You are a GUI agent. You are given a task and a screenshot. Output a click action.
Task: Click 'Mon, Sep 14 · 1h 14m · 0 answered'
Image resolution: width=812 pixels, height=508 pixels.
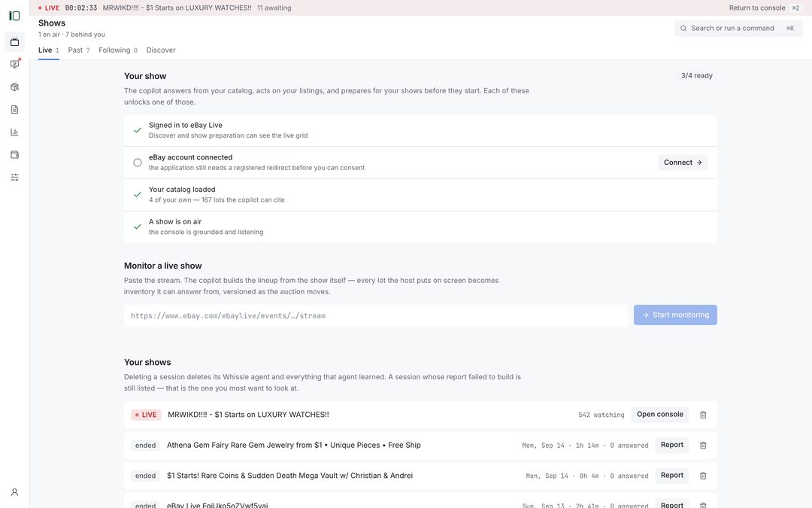tap(585, 446)
